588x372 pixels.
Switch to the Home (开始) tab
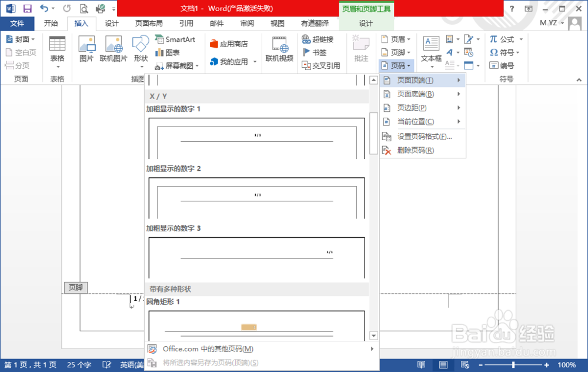[51, 24]
